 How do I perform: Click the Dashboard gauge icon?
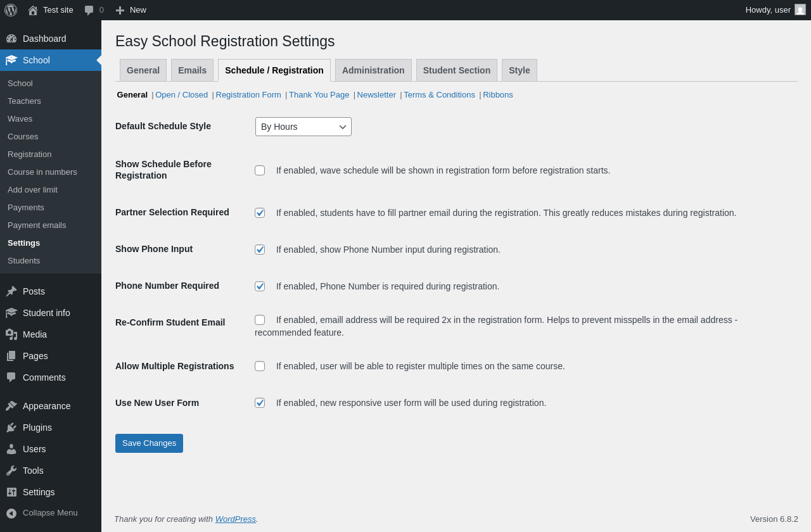(x=11, y=39)
